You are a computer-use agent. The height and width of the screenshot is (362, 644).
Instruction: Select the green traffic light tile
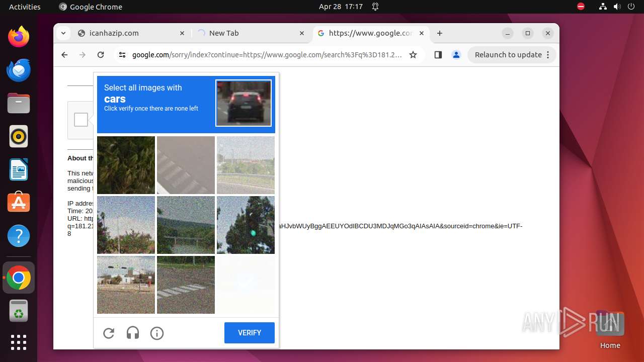pyautogui.click(x=246, y=225)
